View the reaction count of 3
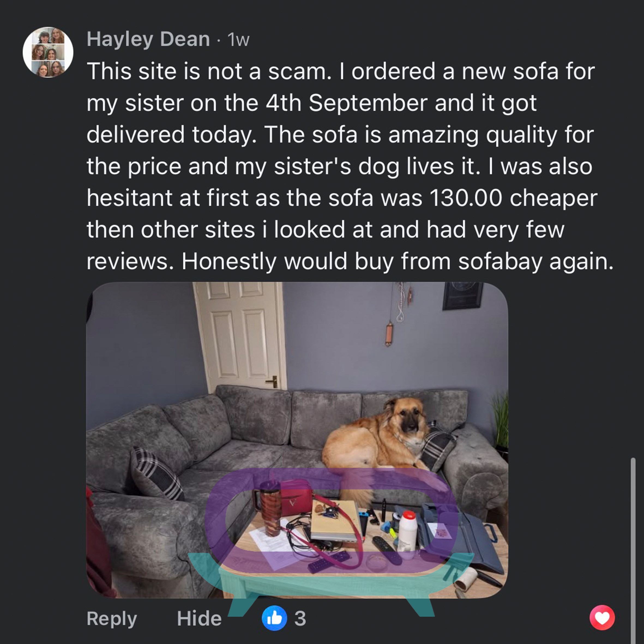The image size is (644, 644). point(300,619)
